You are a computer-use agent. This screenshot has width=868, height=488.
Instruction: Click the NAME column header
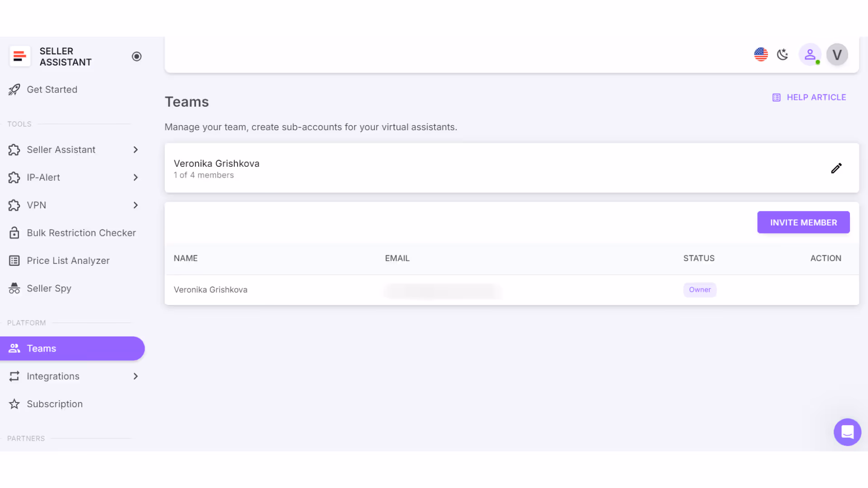click(x=186, y=258)
